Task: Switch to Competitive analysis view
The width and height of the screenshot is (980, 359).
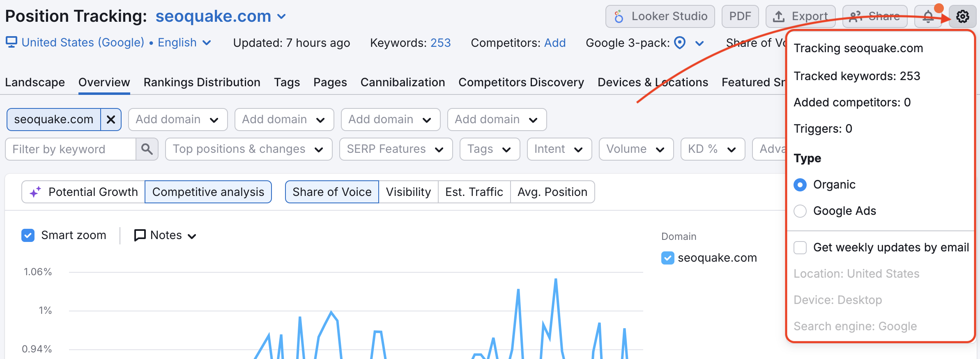Action: 208,192
